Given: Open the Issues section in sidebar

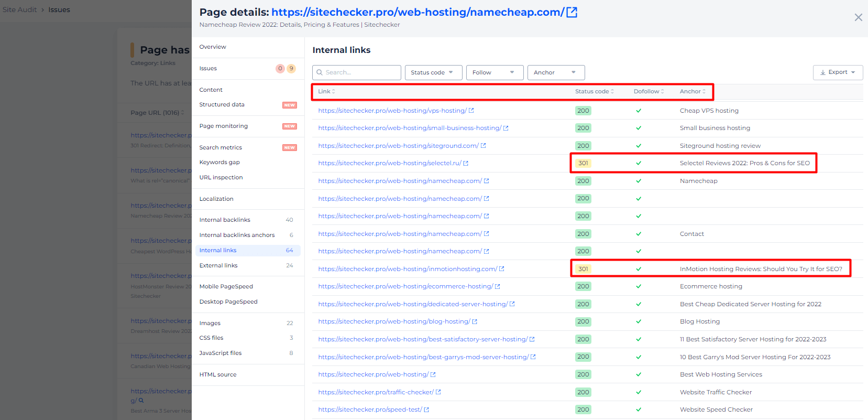Looking at the screenshot, I should (x=208, y=68).
